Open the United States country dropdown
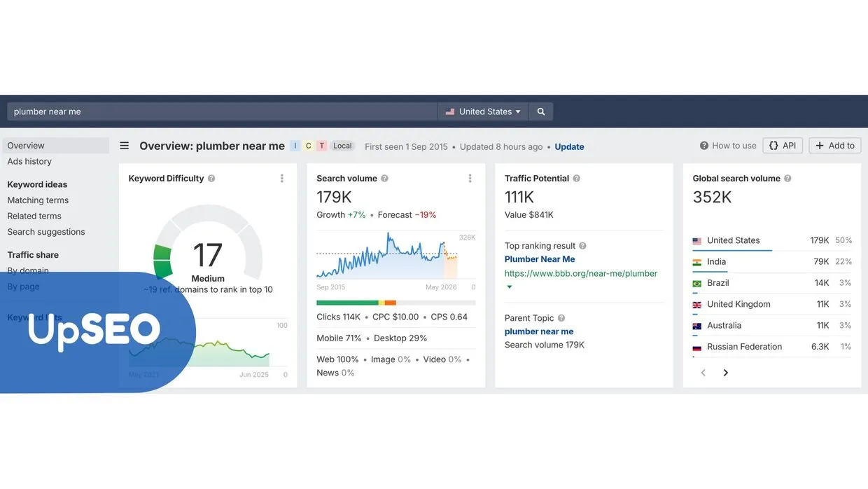The width and height of the screenshot is (868, 489). 483,111
